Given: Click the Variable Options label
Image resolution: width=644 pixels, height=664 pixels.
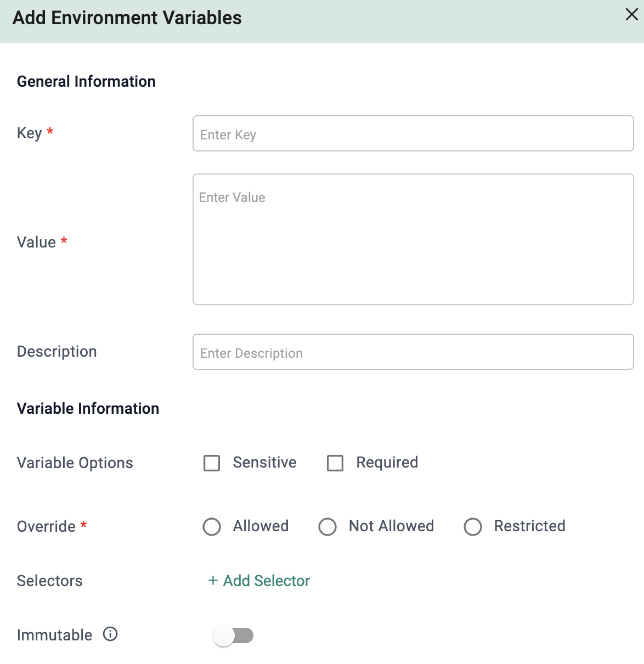Looking at the screenshot, I should (75, 463).
